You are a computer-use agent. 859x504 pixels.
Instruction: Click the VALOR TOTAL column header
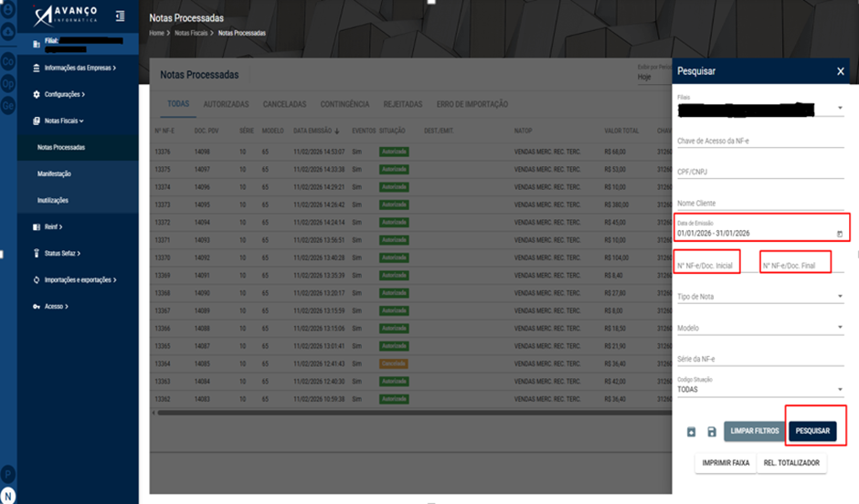coord(621,131)
